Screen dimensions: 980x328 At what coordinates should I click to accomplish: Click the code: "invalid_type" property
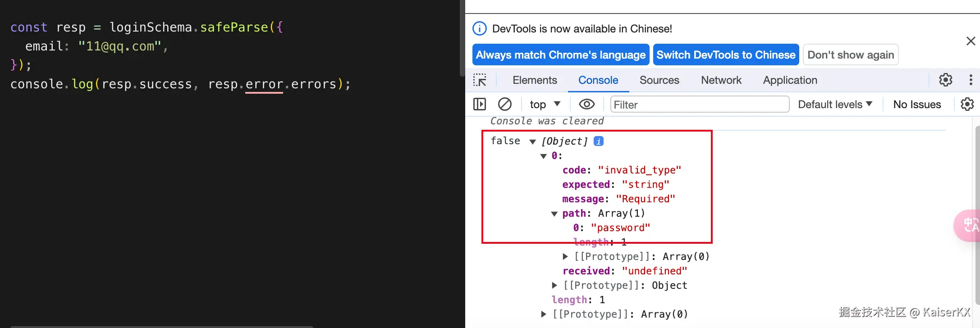pos(622,170)
